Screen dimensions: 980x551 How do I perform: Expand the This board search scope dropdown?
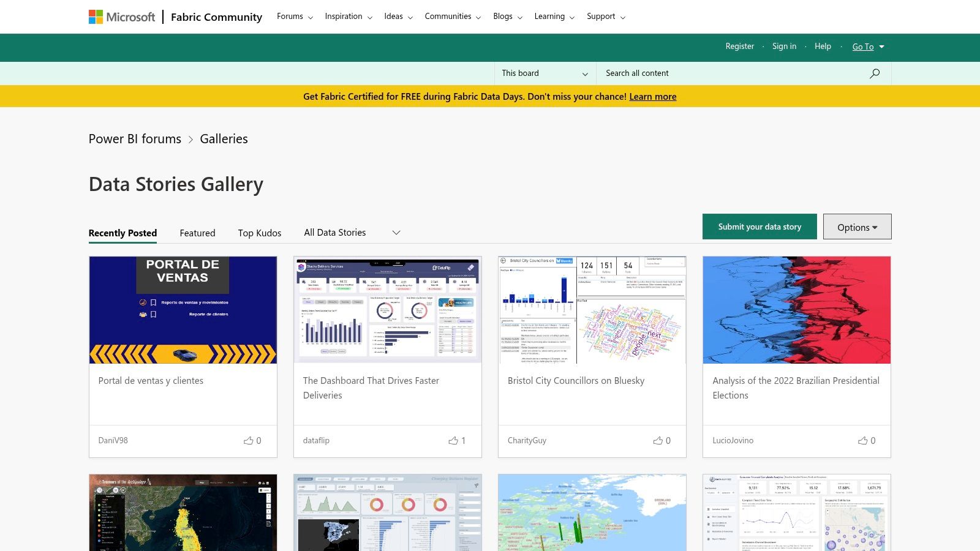[544, 73]
